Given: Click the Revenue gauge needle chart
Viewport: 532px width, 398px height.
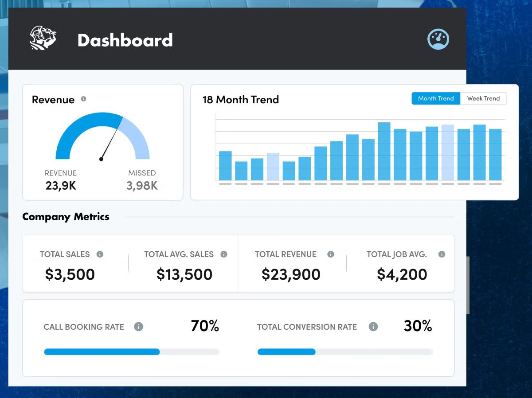Looking at the screenshot, I should (x=102, y=137).
